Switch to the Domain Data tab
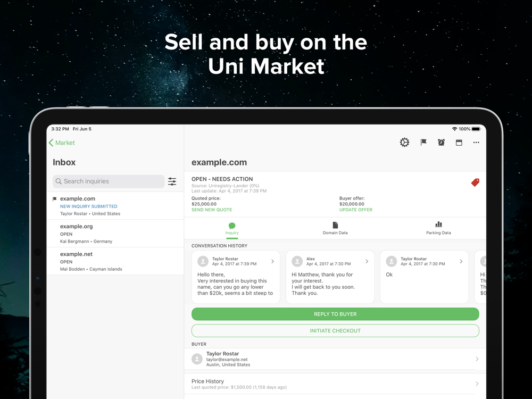Viewport: 532px width, 399px height. click(x=335, y=229)
